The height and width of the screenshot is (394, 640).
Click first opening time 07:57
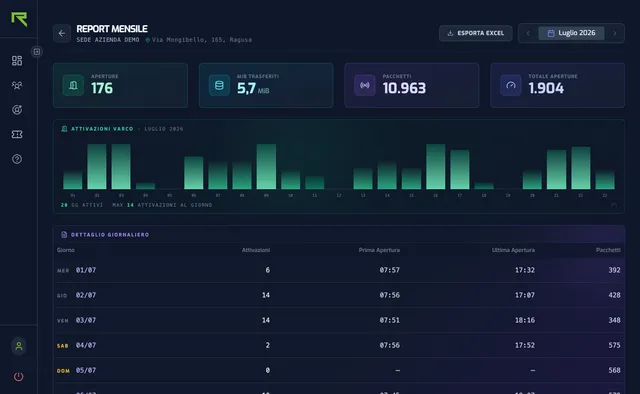point(389,270)
